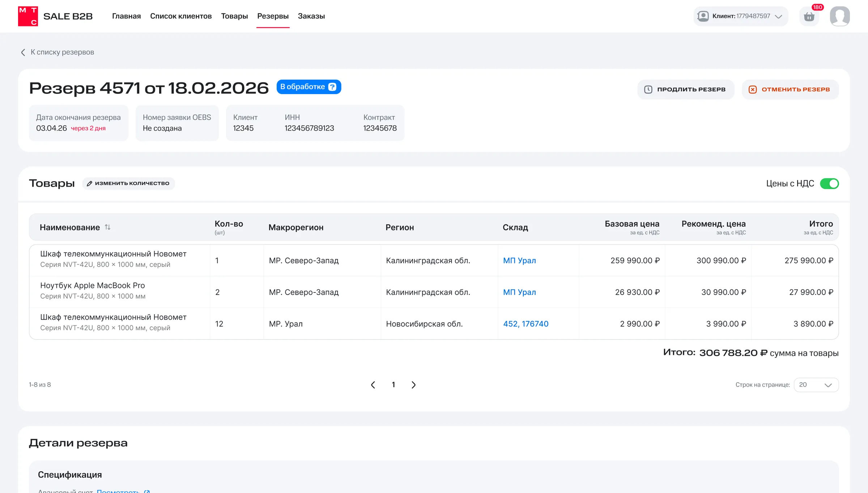Toggle the Цены с НДС switch
The width and height of the screenshot is (868, 493).
coord(829,184)
